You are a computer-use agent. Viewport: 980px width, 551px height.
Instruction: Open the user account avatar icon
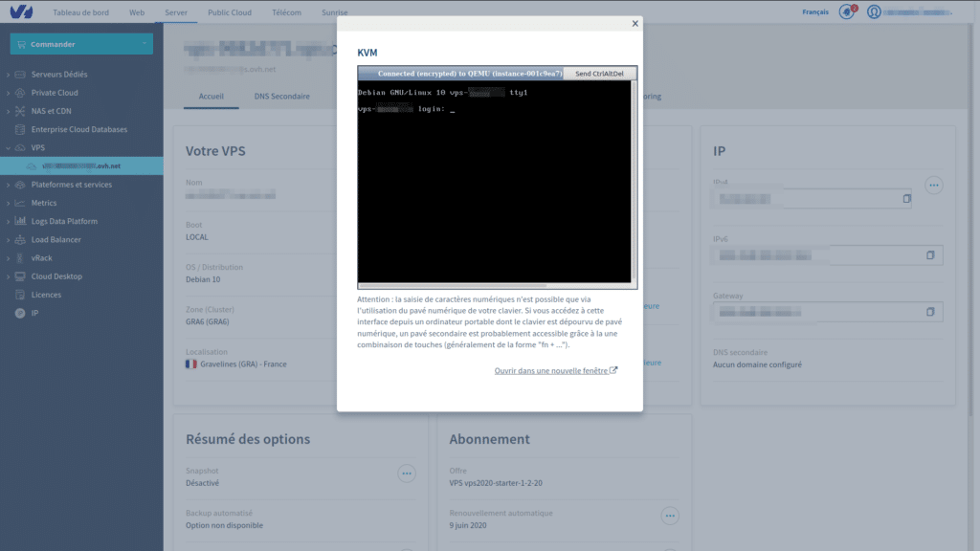click(874, 11)
